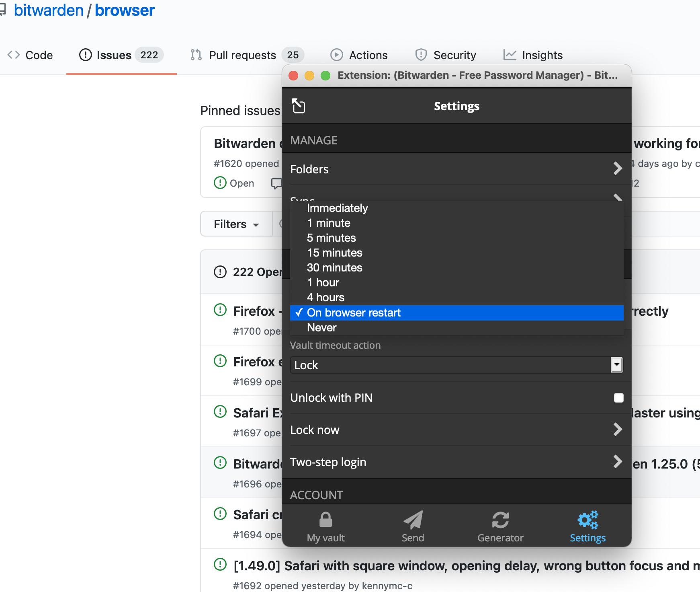Open the Pull requests tab
This screenshot has width=700, height=592.
click(x=242, y=55)
